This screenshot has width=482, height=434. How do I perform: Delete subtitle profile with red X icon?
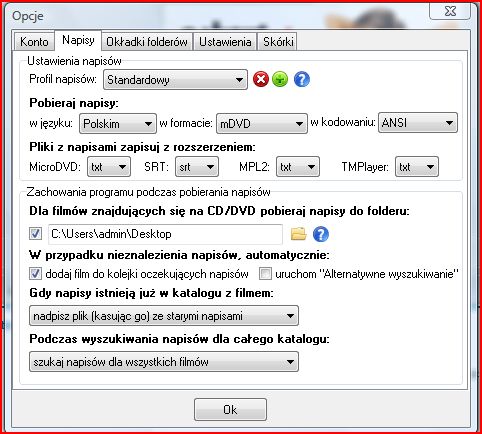(x=261, y=80)
